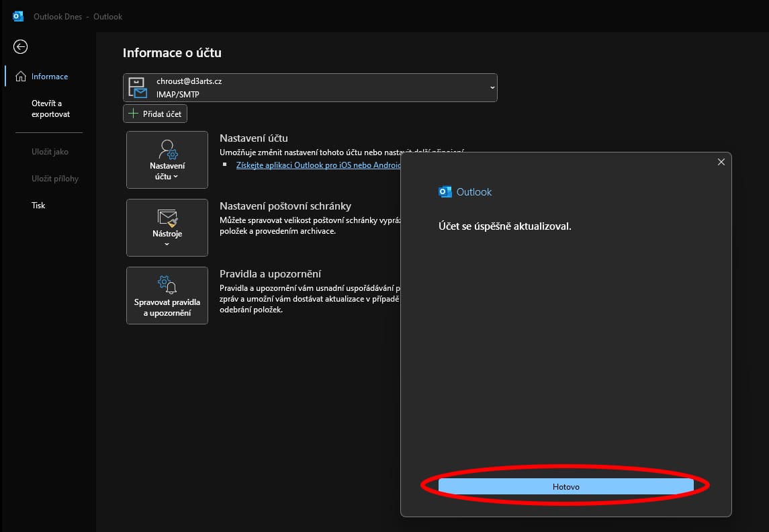The image size is (769, 532).
Task: Open the Nastavení účtu dropdown button
Action: (x=167, y=160)
